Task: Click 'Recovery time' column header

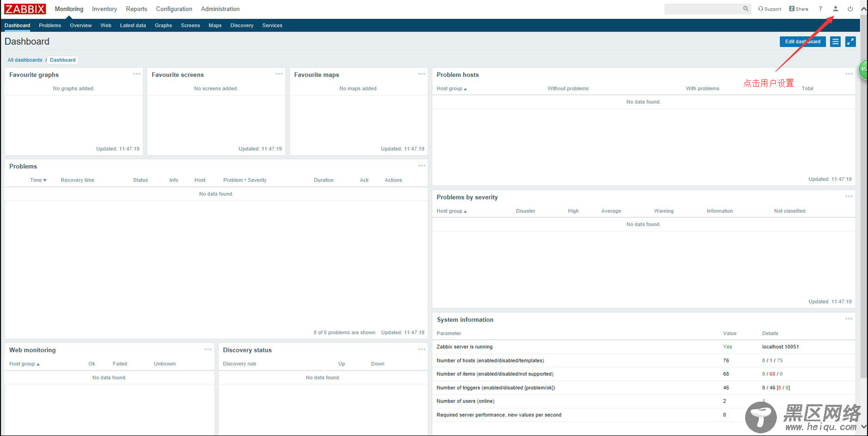Action: click(x=77, y=180)
